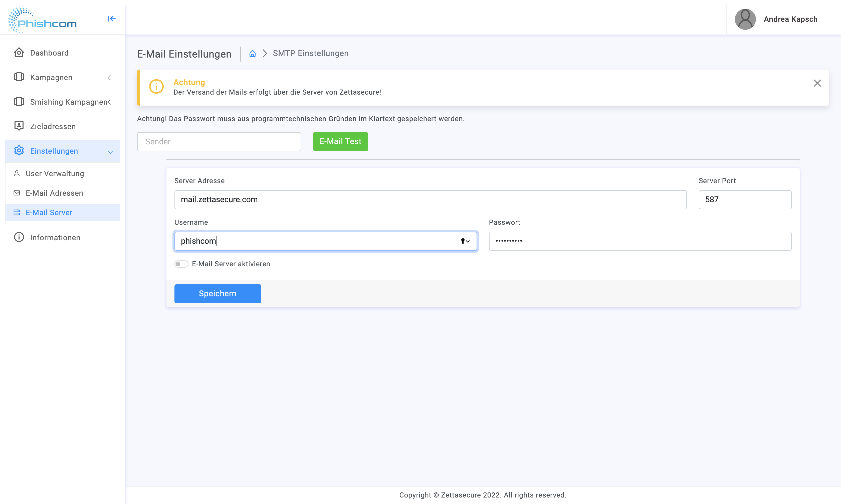Collapse the Einstellungen submenu chevron
The image size is (841, 504).
110,152
